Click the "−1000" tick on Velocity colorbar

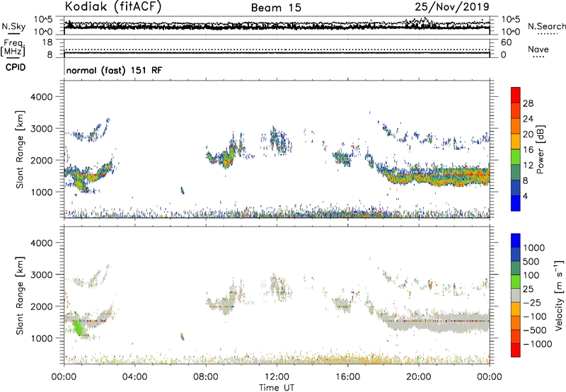(x=537, y=344)
